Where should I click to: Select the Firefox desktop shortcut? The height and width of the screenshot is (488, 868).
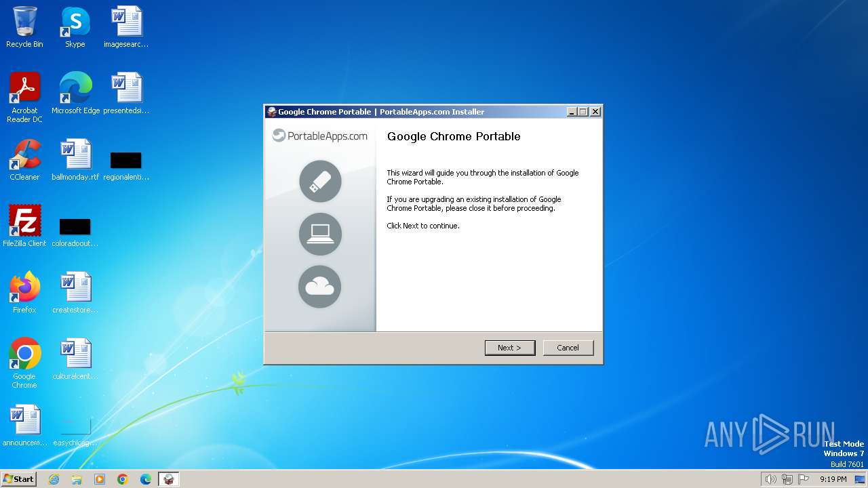[x=24, y=293]
